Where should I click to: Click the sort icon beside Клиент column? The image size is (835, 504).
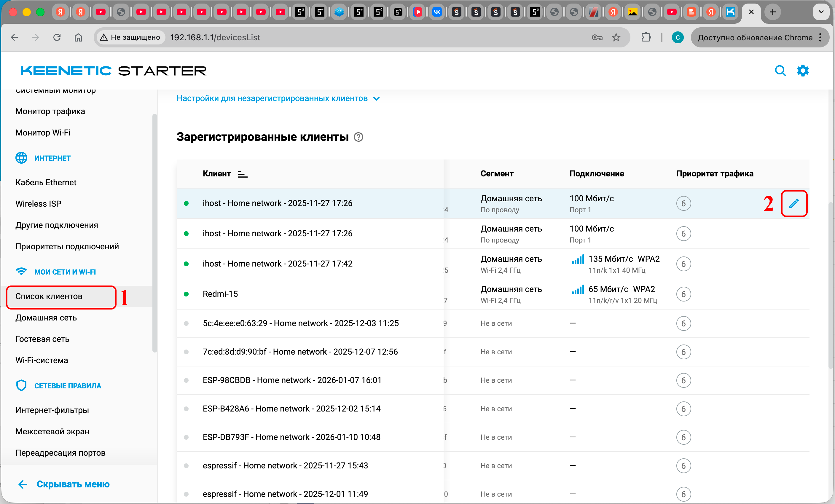[x=243, y=174]
